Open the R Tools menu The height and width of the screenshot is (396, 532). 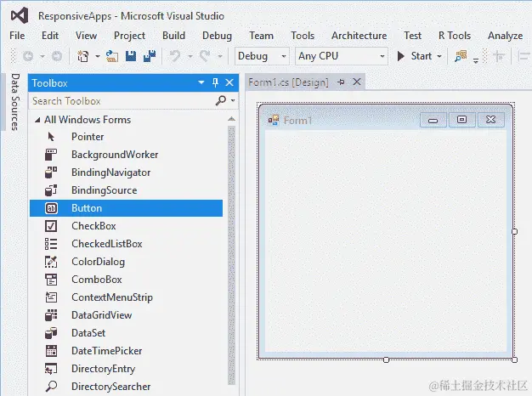point(455,36)
